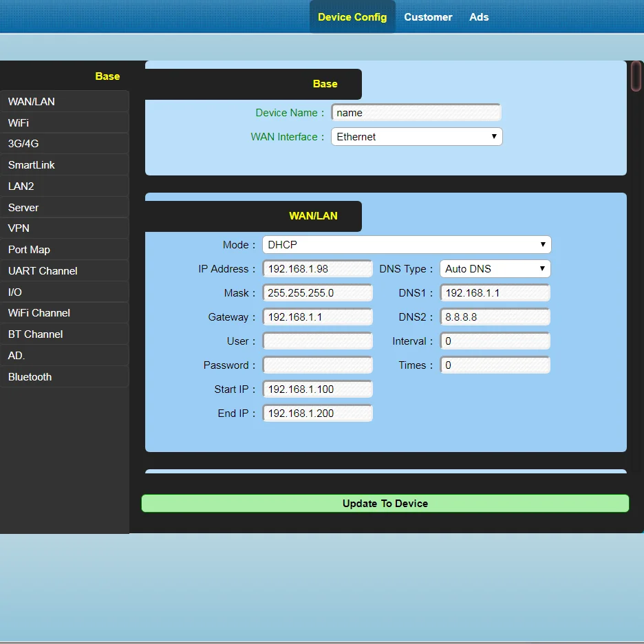Click the vertical scrollbar thumb
Image resolution: width=644 pixels, height=644 pixels.
pyautogui.click(x=636, y=76)
